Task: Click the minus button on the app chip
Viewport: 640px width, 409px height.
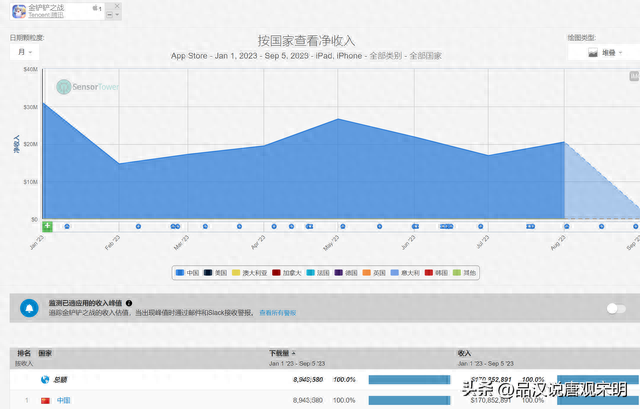Action: tap(109, 15)
